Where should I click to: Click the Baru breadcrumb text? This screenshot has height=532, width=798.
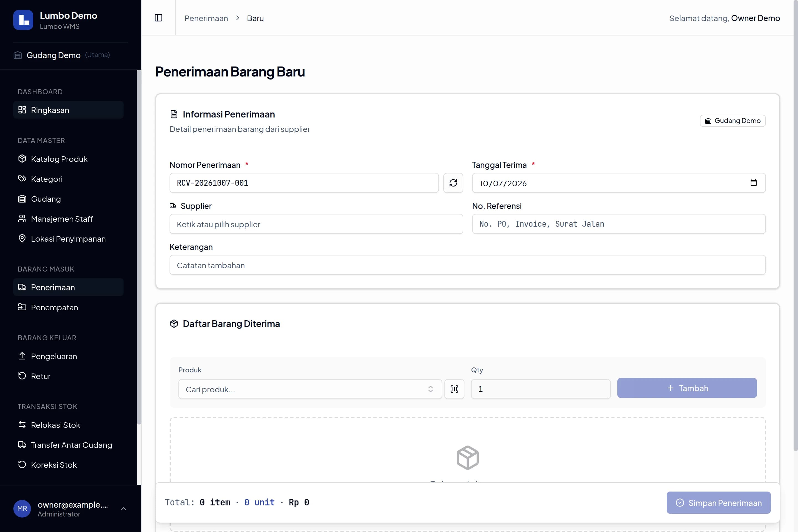click(x=255, y=18)
